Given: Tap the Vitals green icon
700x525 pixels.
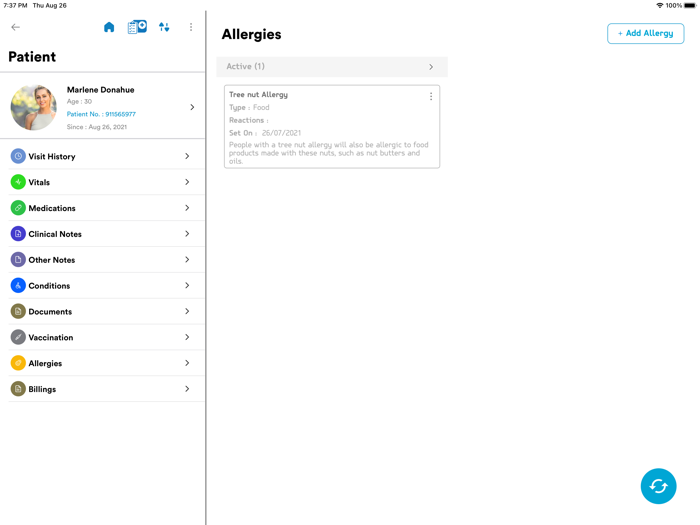Looking at the screenshot, I should click(x=18, y=182).
